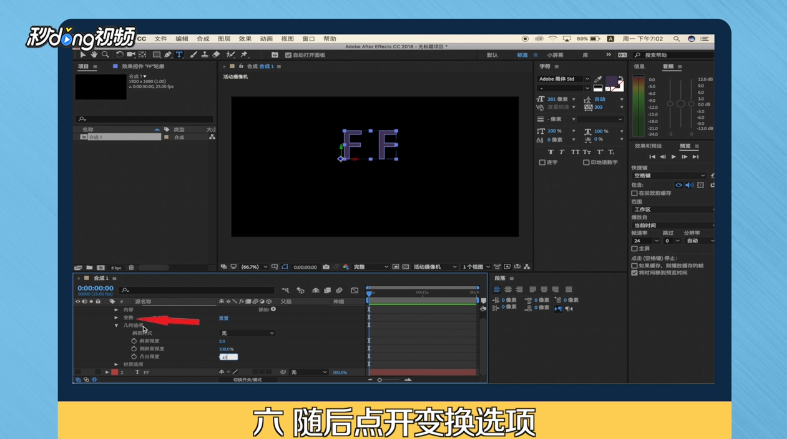Open the 文件 File menu
This screenshot has height=439, width=787.
click(x=161, y=39)
